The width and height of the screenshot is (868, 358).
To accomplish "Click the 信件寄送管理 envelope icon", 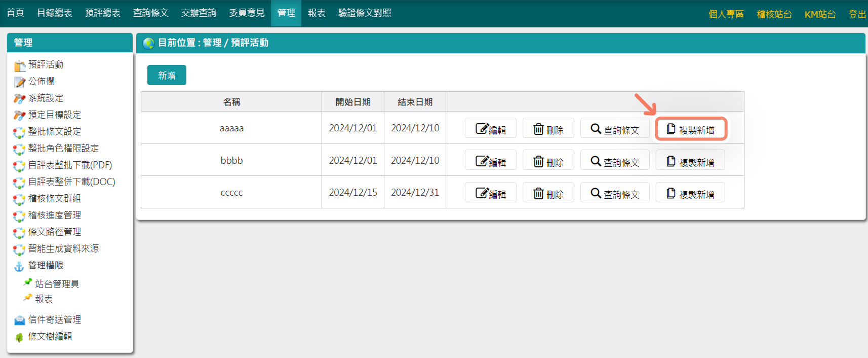I will [x=19, y=320].
